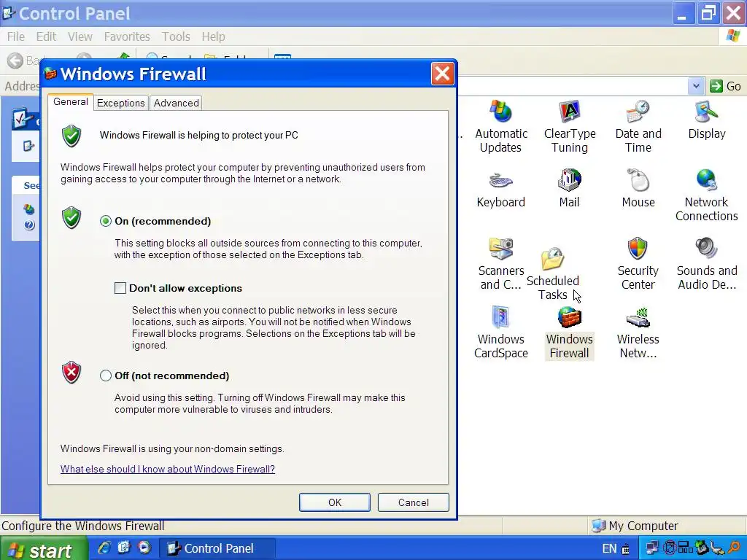This screenshot has height=560, width=747.
Task: Open Date and Time settings icon
Action: pyautogui.click(x=638, y=112)
